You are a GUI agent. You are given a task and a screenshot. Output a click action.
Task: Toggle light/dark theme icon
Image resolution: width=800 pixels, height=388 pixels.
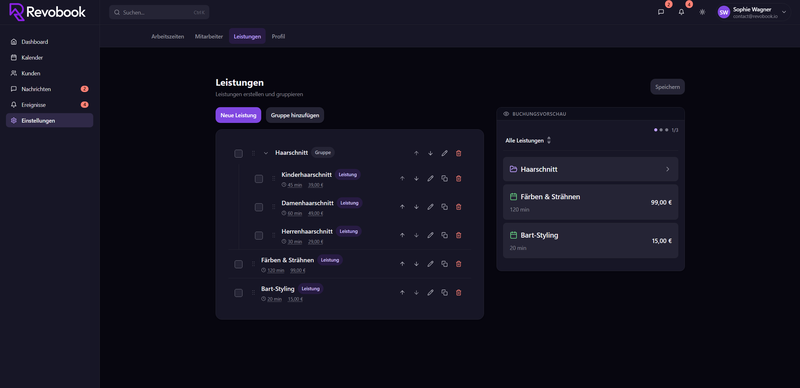point(702,12)
